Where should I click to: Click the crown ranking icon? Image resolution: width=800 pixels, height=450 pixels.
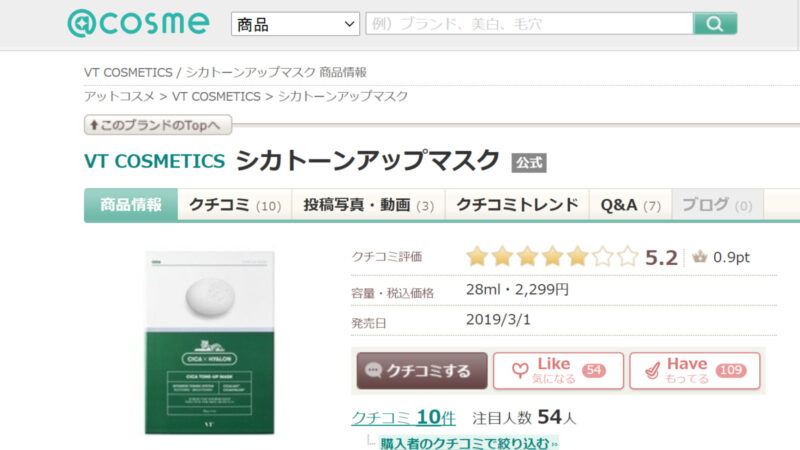tap(699, 257)
